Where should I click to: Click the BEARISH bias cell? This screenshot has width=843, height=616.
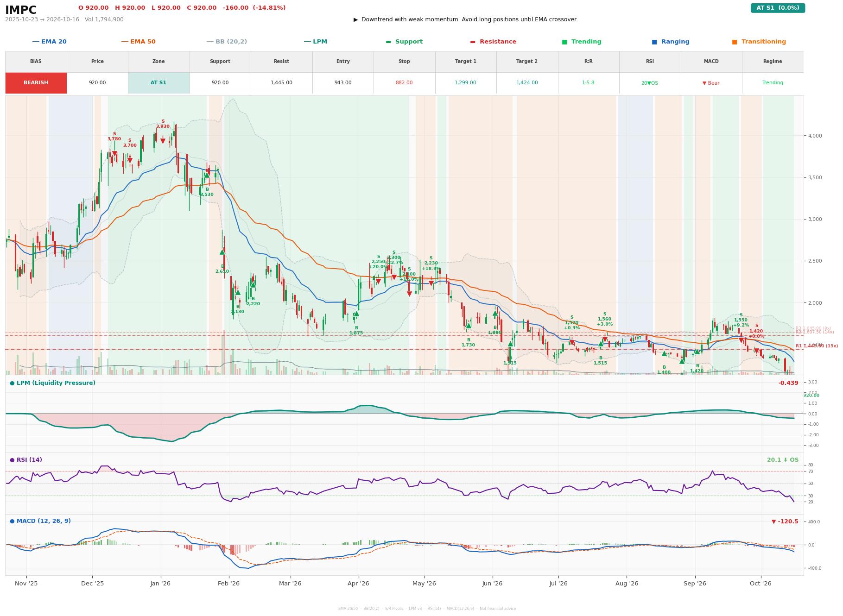coord(36,83)
